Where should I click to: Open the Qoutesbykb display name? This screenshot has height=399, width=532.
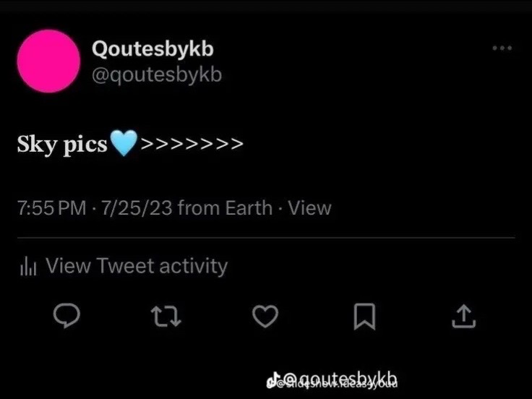(153, 49)
